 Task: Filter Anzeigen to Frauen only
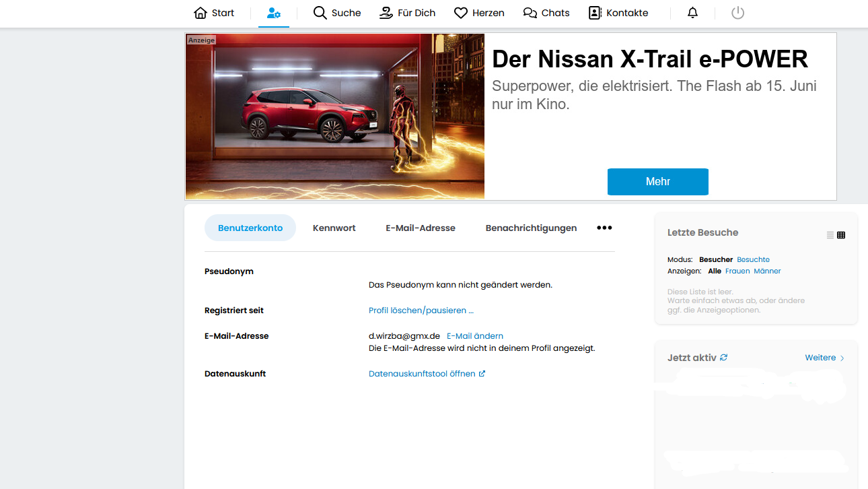point(737,271)
